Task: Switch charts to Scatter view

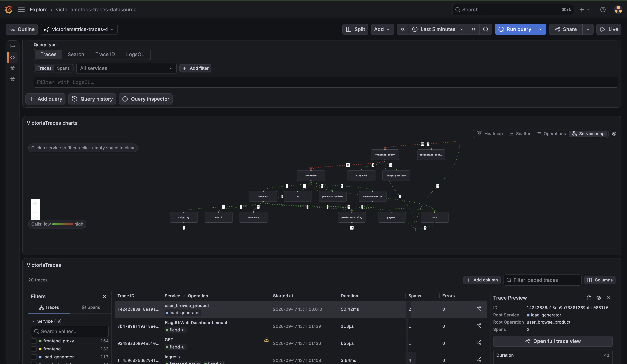Action: pyautogui.click(x=519, y=134)
